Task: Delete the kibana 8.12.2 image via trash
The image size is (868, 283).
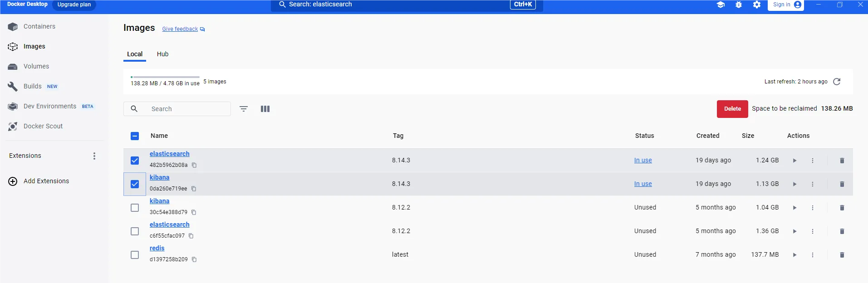Action: pyautogui.click(x=842, y=208)
